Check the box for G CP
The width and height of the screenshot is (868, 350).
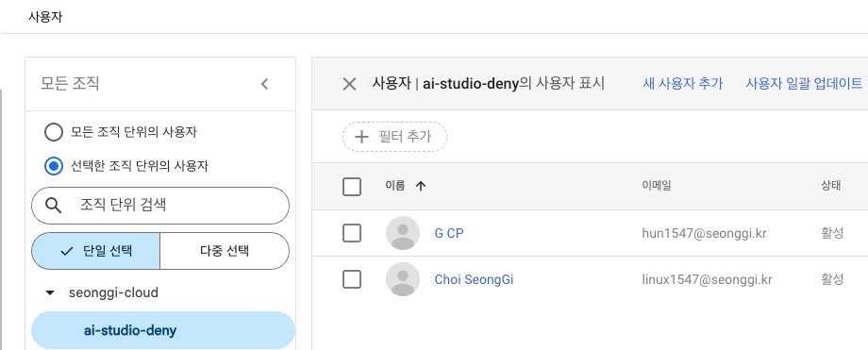click(352, 233)
